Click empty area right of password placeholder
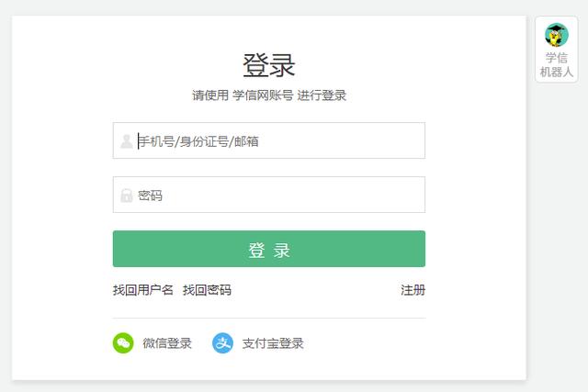 [292, 195]
